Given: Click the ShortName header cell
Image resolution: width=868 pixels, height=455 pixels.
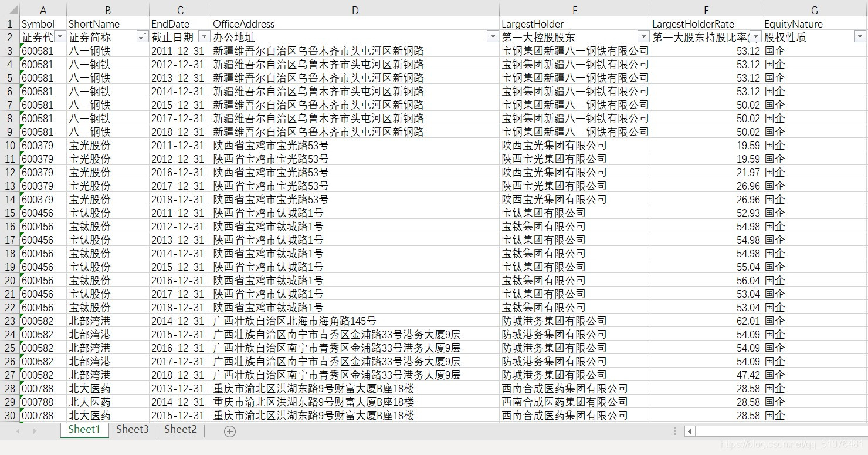Looking at the screenshot, I should click(x=108, y=24).
